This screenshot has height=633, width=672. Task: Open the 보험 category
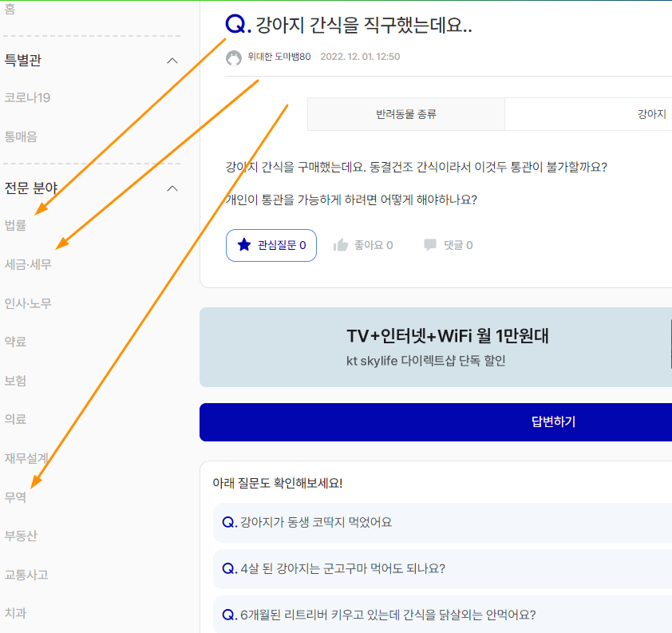click(16, 381)
